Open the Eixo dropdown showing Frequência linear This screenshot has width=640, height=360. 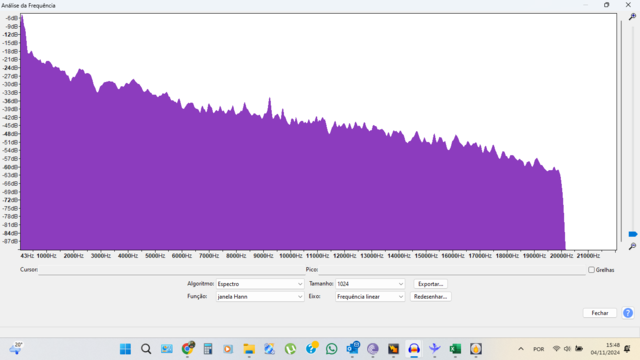pyautogui.click(x=370, y=297)
